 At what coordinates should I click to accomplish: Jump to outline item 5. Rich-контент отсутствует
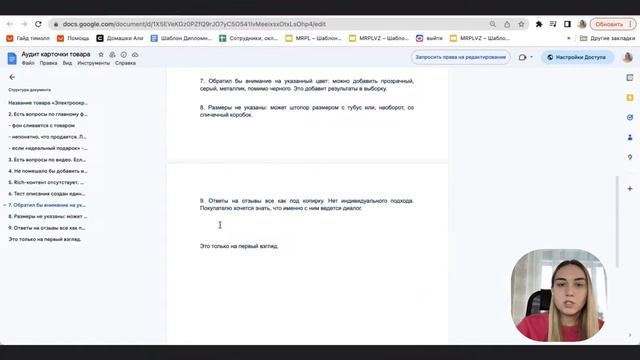pyautogui.click(x=47, y=182)
